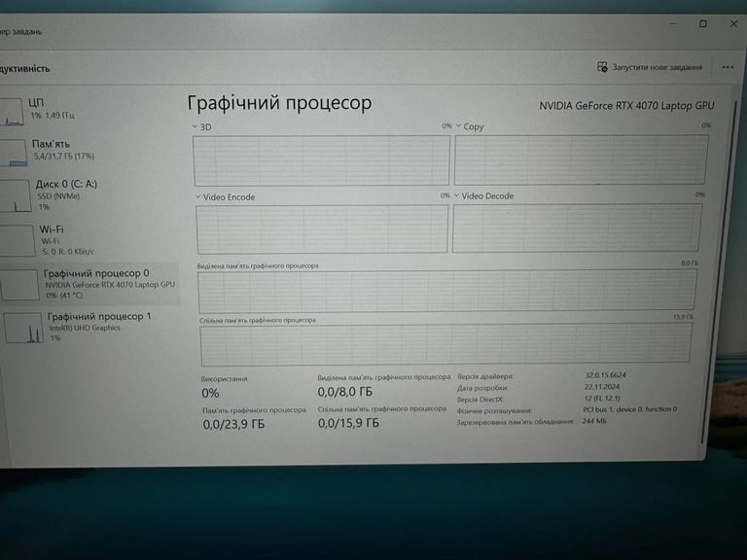Open the three-dot more options menu

[x=728, y=67]
